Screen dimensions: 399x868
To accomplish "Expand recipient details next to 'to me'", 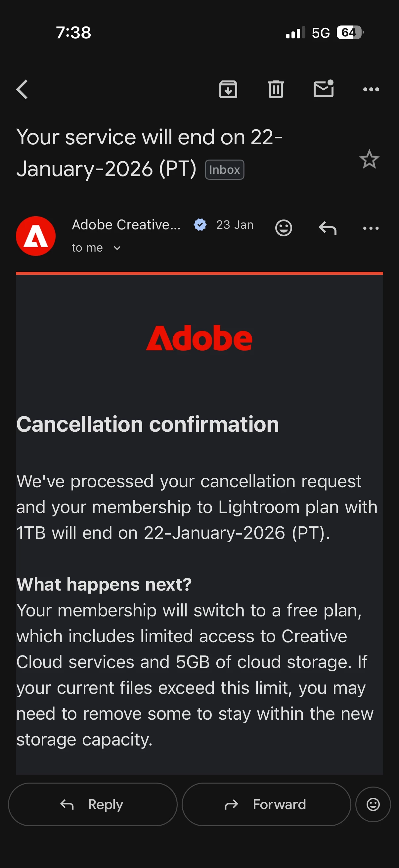I will [117, 248].
